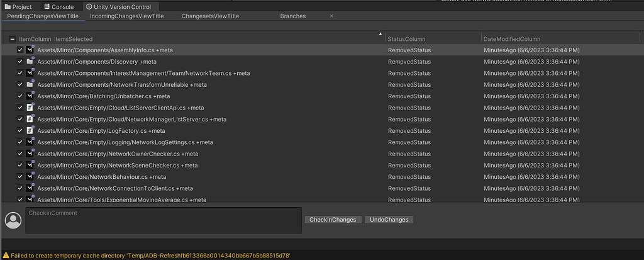This screenshot has height=260, width=644.
Task: Click the C# file icon for LogFactory.cs
Action: (30, 131)
